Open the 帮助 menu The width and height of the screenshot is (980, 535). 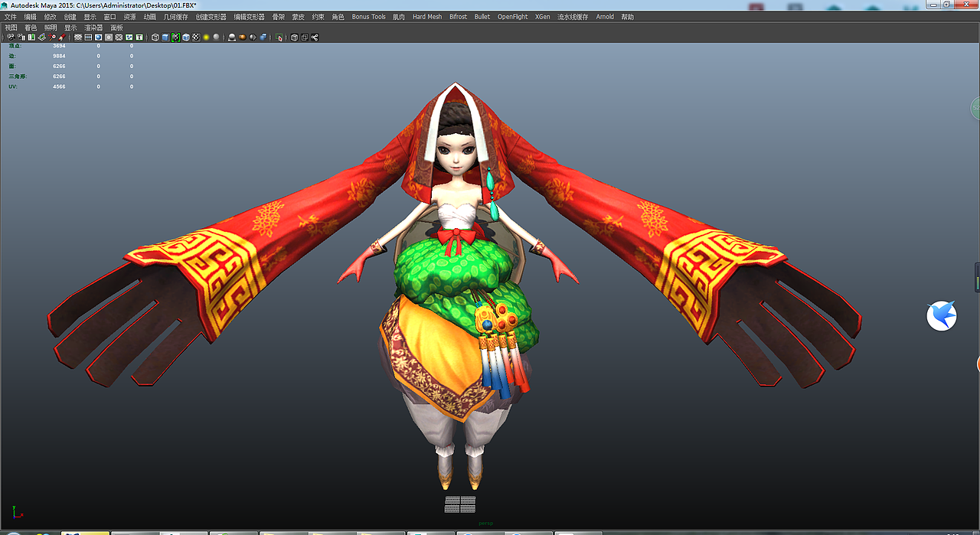628,17
